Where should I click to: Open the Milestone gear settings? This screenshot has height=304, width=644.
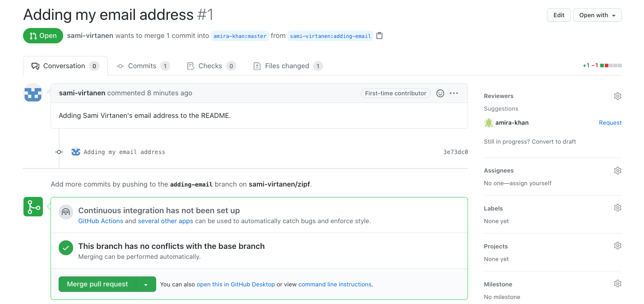tap(618, 284)
